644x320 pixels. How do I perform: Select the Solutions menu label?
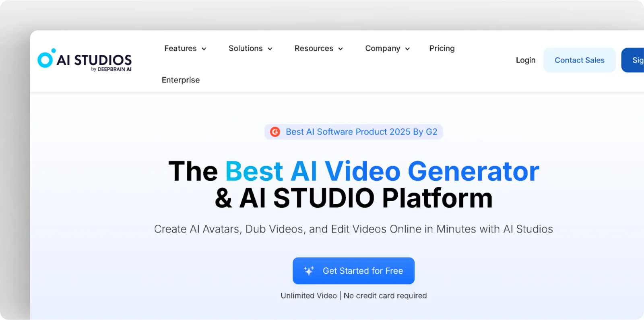[x=245, y=48]
